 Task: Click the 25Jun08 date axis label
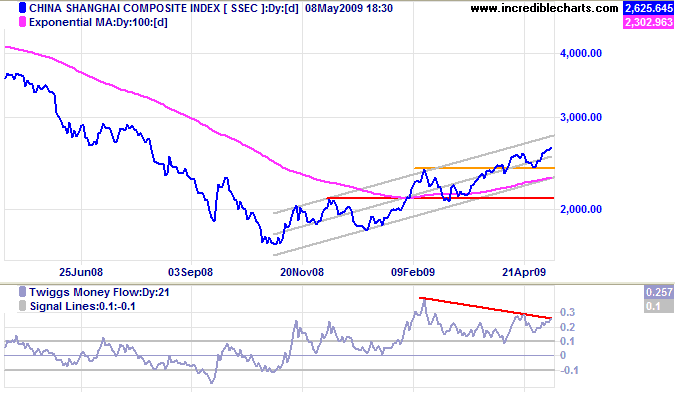(x=81, y=272)
